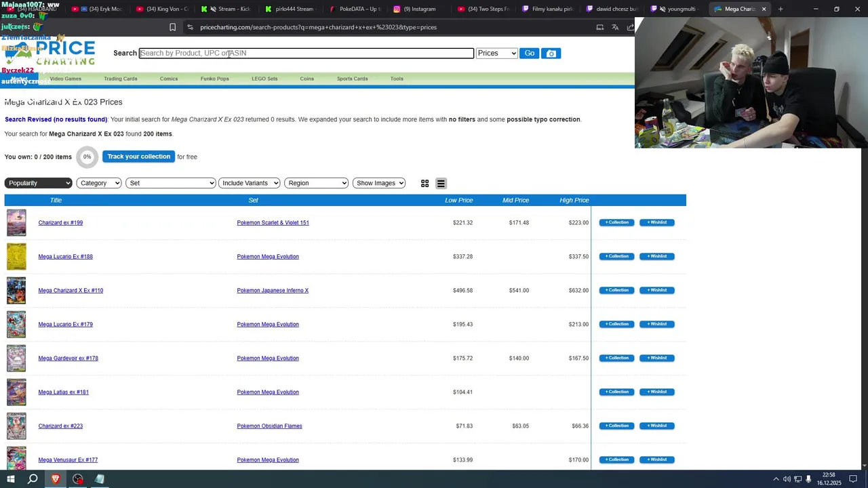Click the translate page icon
Viewport: 868px width, 488px height.
coord(615,27)
